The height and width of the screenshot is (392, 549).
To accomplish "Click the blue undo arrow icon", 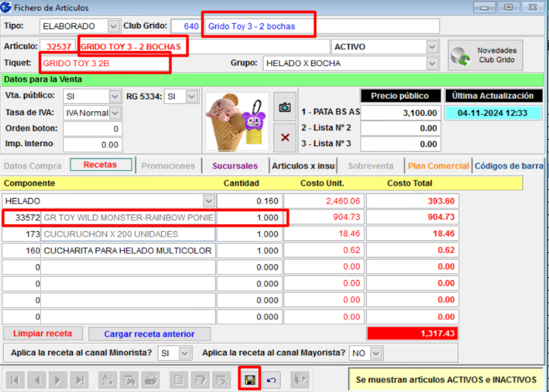I will (271, 380).
